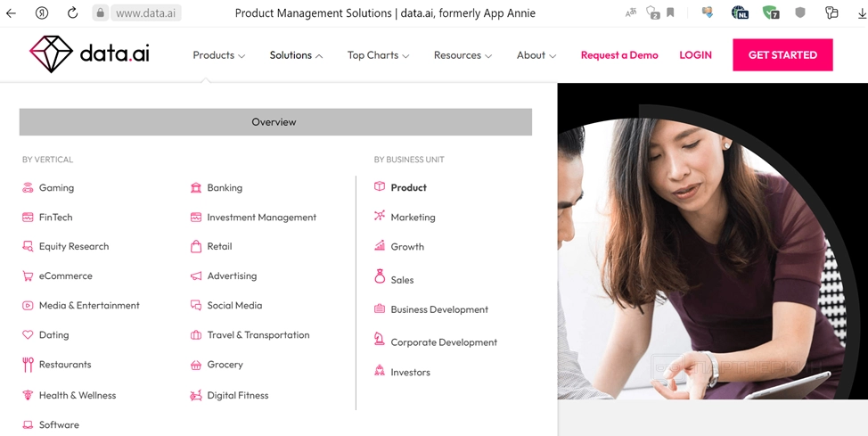
Task: Click the www.data.ai address field
Action: [145, 12]
